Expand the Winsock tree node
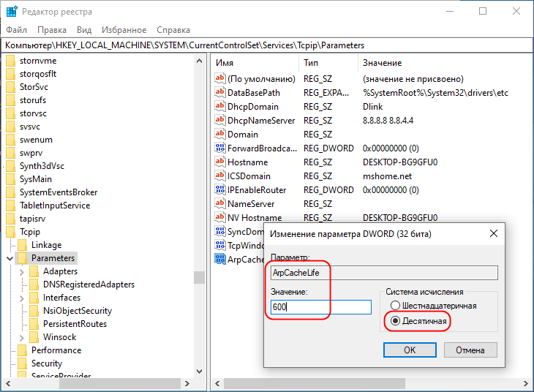Image resolution: width=534 pixels, height=392 pixels. pyautogui.click(x=22, y=338)
